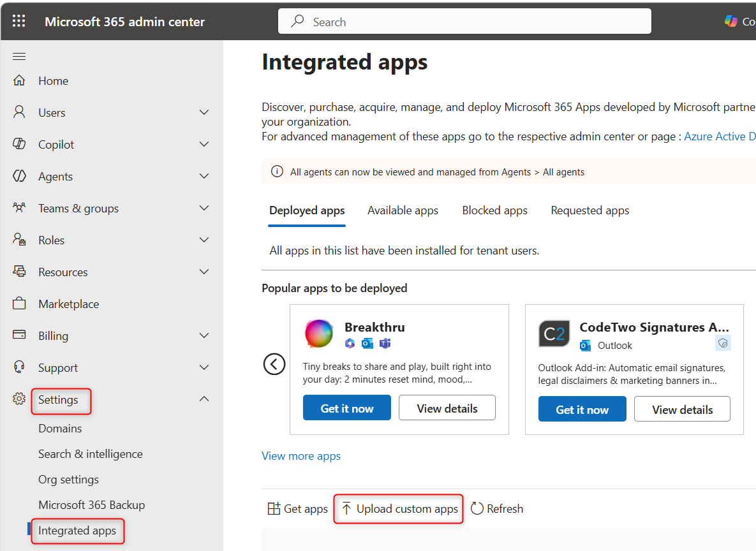Click the Home house icon
The height and width of the screenshot is (551, 756).
[19, 80]
